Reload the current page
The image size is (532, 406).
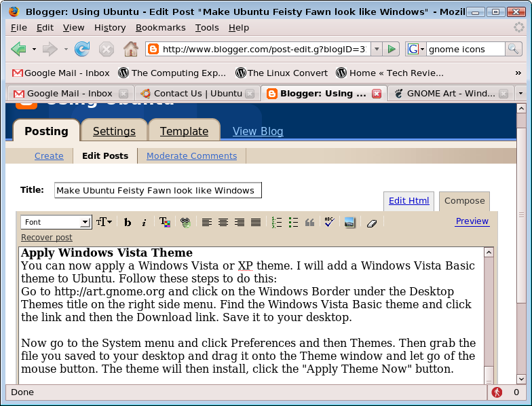(82, 49)
